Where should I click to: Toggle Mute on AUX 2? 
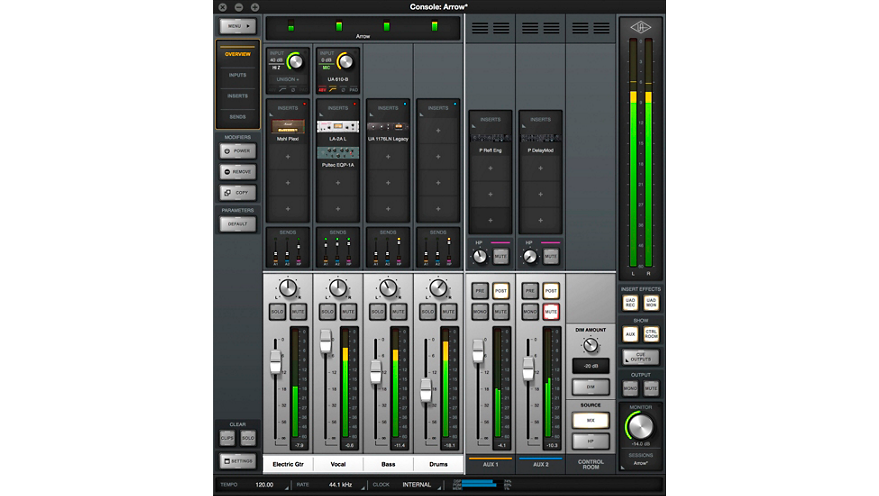551,312
